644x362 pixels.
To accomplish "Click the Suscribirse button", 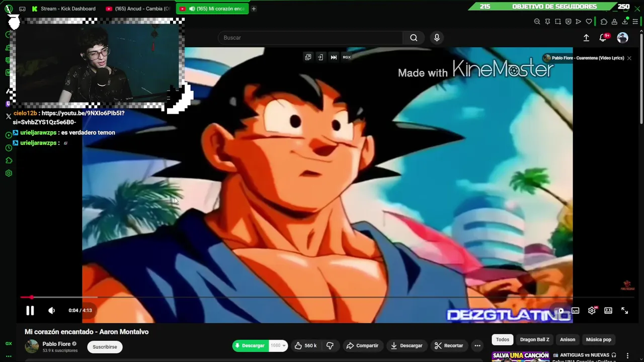I will coord(105,347).
